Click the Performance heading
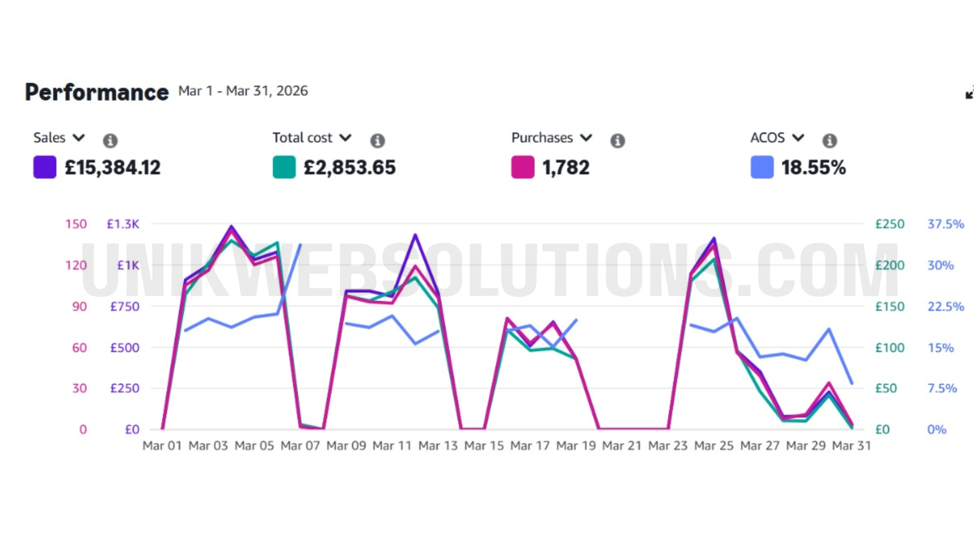 (97, 92)
